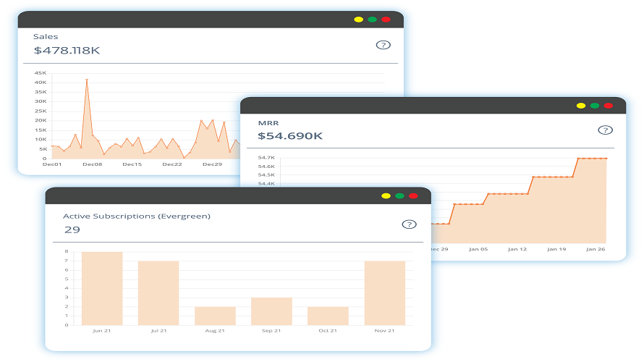
Task: Click the Active Subscriptions (Evergreen) title
Action: (137, 216)
